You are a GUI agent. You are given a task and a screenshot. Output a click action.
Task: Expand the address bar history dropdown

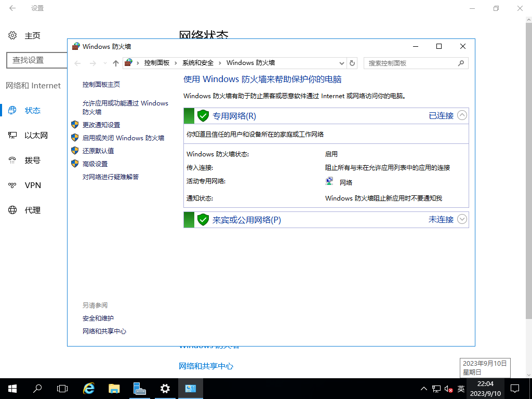click(342, 63)
